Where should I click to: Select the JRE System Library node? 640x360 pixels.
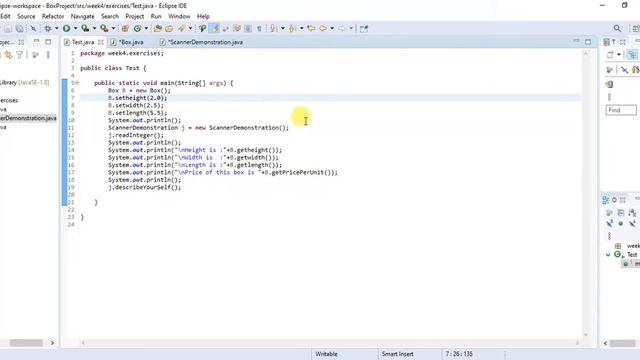[x=24, y=82]
